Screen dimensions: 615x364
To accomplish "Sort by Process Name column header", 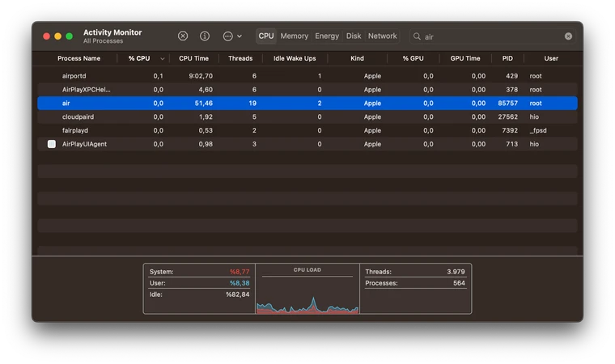I will [78, 58].
